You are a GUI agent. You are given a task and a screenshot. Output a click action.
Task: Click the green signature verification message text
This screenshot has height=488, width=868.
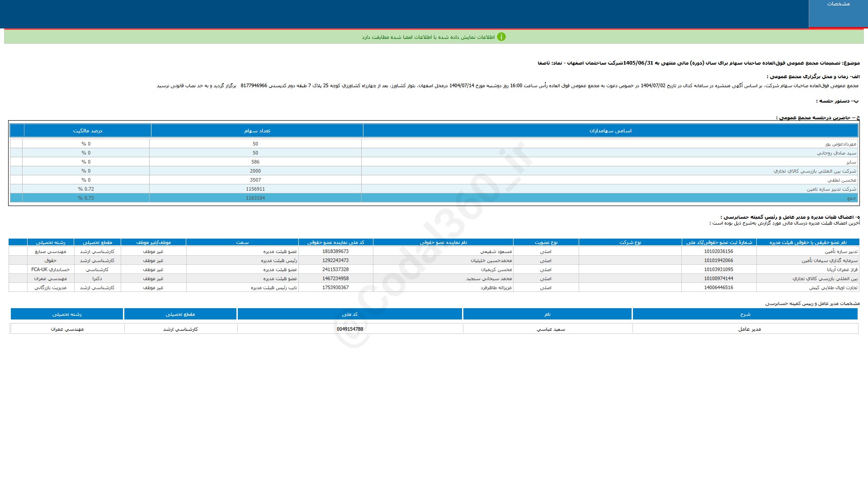click(428, 37)
